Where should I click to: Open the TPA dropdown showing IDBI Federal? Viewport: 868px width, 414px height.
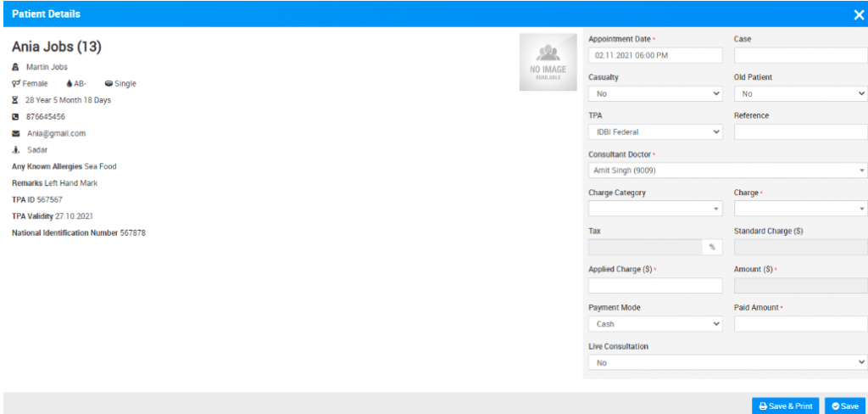[655, 131]
